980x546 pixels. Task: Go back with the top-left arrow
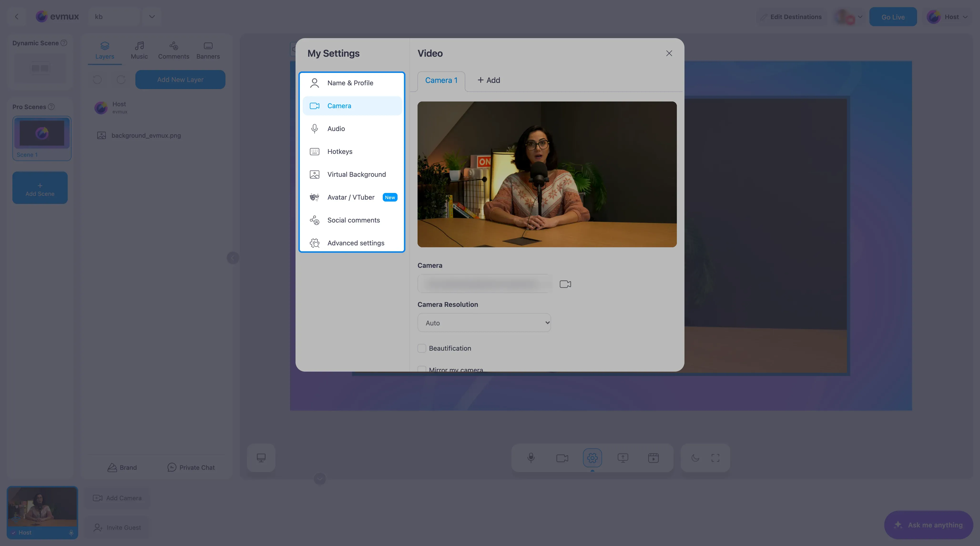pos(16,16)
